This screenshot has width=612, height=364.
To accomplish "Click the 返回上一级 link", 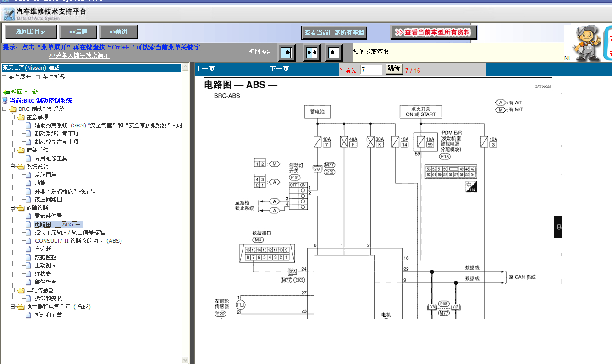I will pos(25,92).
